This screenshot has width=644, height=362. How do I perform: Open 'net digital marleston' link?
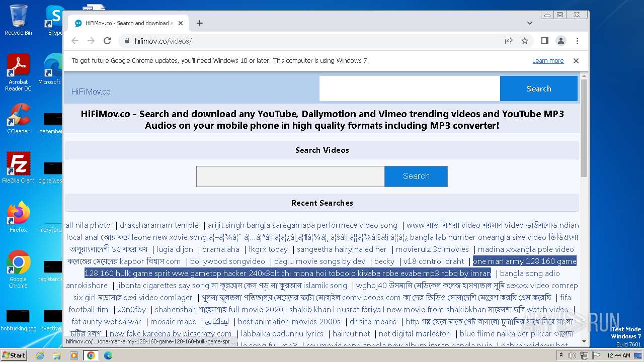pyautogui.click(x=415, y=334)
